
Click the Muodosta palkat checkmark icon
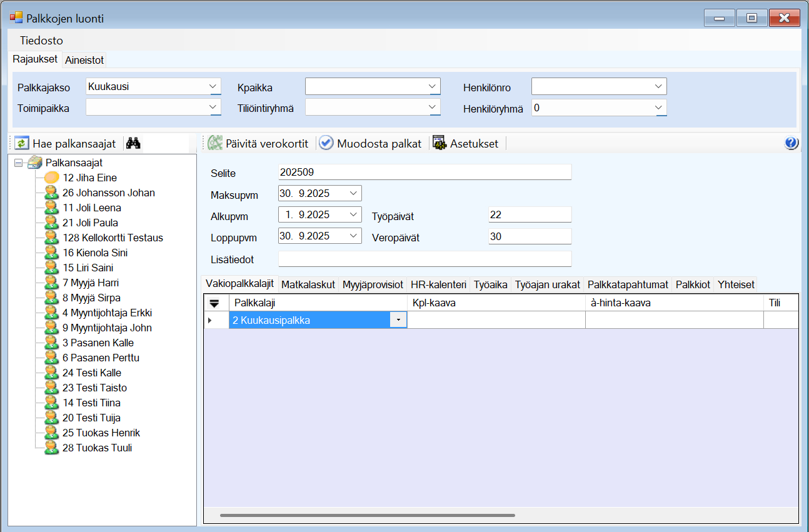click(326, 144)
